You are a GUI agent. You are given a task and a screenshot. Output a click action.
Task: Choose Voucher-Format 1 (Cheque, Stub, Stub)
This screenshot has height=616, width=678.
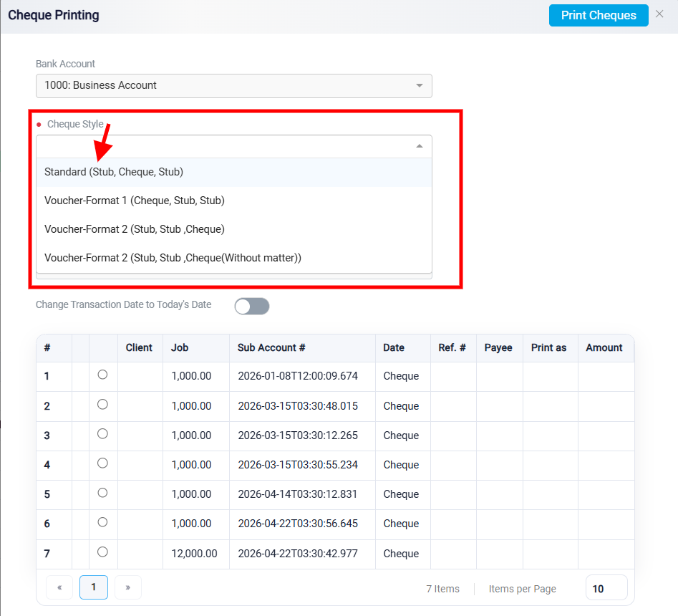point(234,201)
